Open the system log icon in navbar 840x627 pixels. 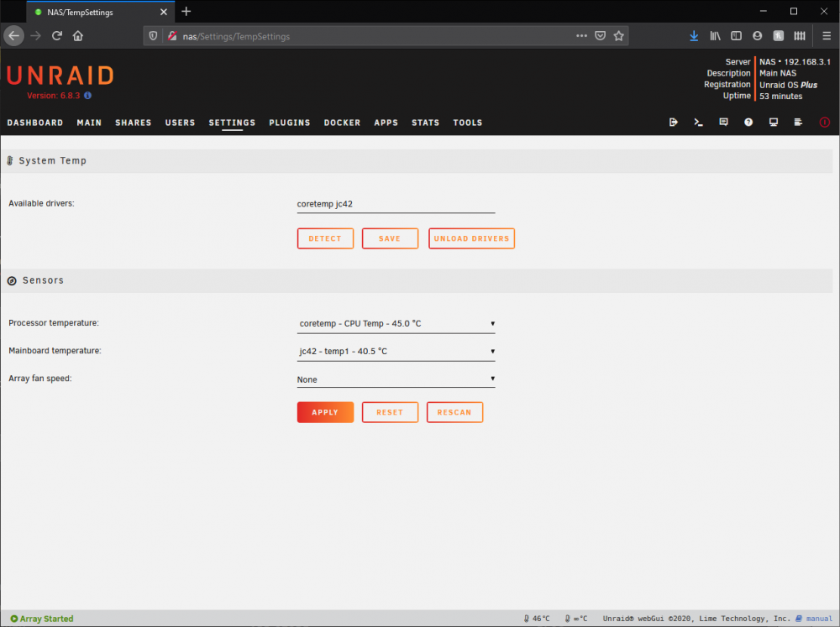coord(798,122)
